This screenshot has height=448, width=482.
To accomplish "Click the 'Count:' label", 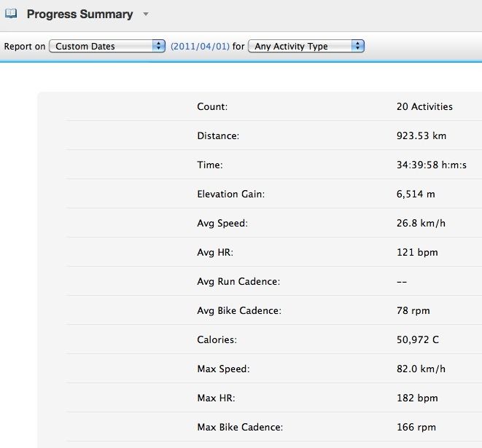I will tap(212, 106).
